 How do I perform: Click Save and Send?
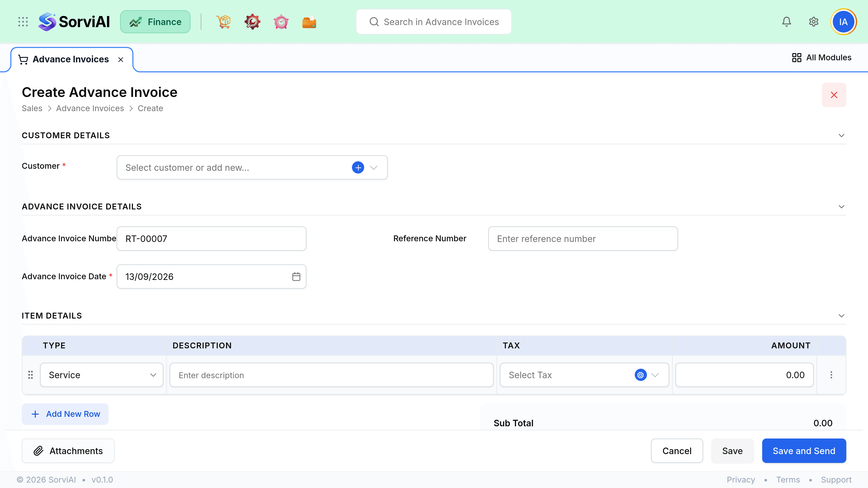tap(804, 451)
